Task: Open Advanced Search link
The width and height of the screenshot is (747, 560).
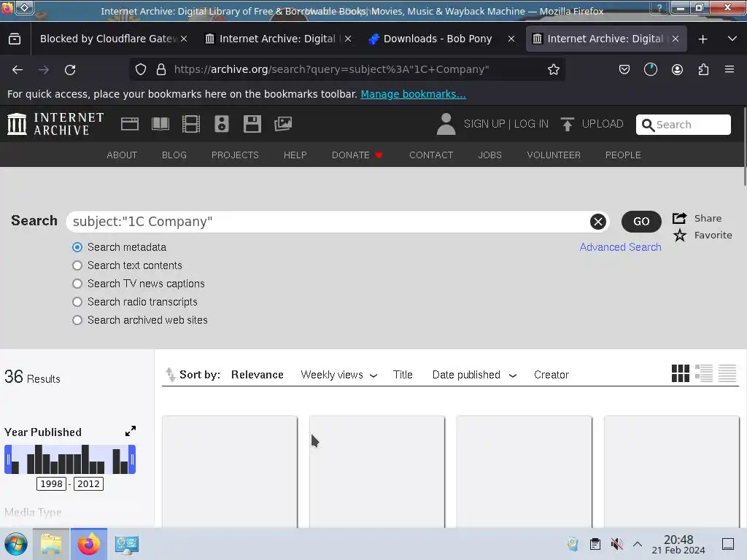Action: click(620, 247)
